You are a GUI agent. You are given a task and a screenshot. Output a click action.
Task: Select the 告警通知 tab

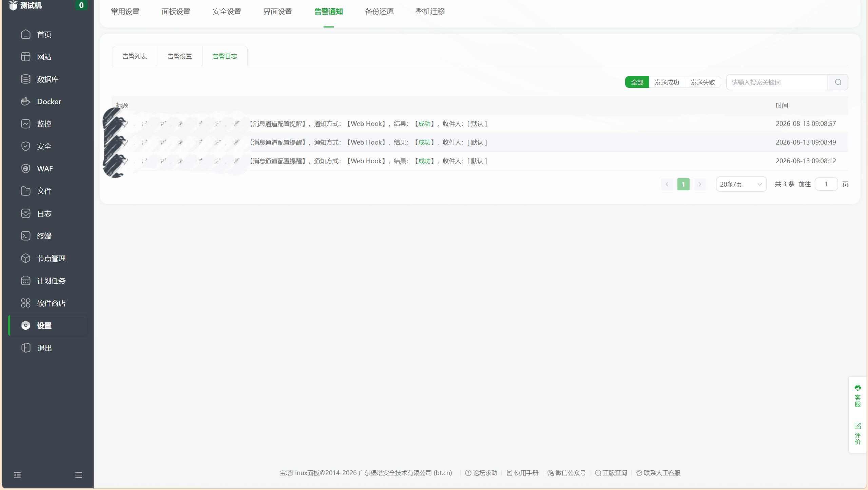pyautogui.click(x=329, y=12)
